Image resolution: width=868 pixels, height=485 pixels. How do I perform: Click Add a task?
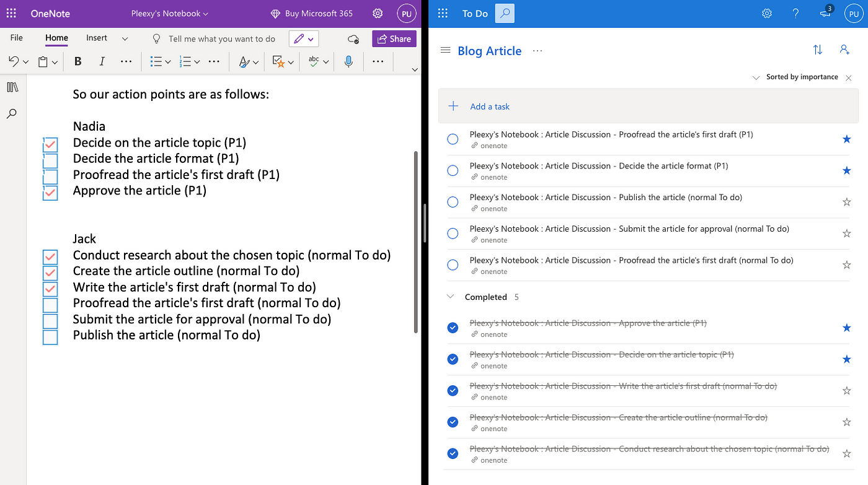(x=490, y=106)
